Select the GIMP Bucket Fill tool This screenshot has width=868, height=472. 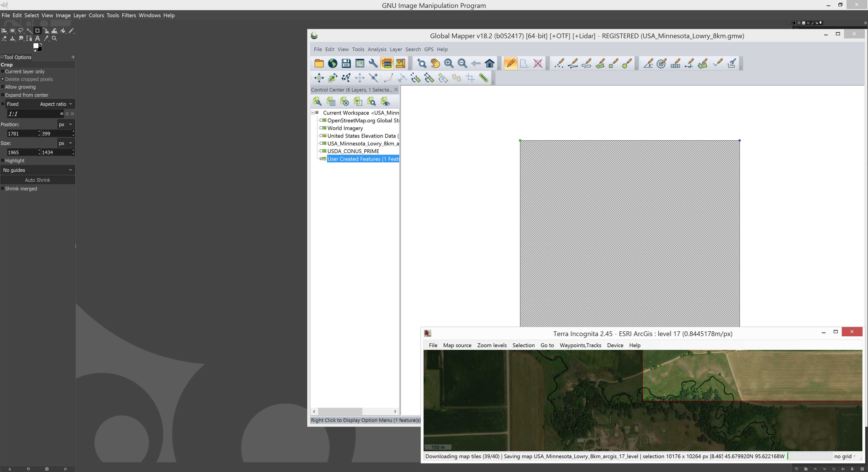(63, 31)
